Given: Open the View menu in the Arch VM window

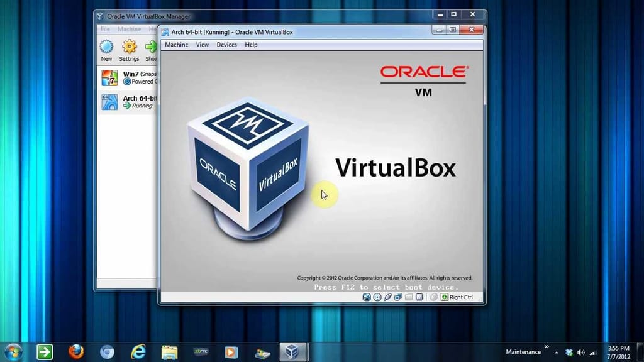Looking at the screenshot, I should (x=202, y=45).
